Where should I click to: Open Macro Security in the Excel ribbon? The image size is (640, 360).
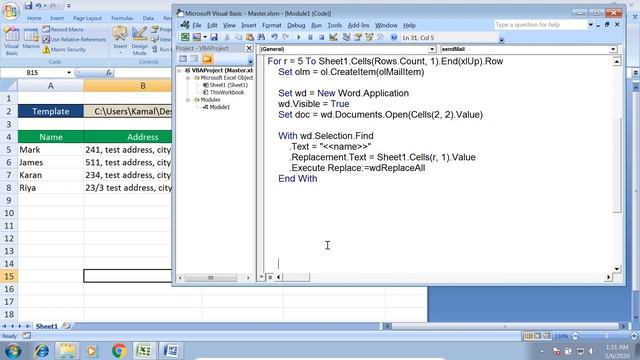[x=64, y=49]
